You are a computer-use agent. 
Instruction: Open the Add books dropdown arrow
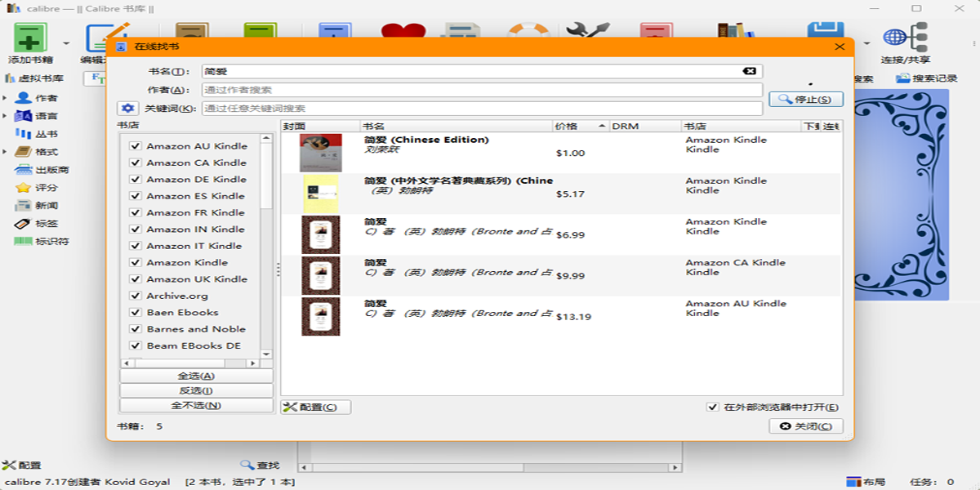point(65,42)
